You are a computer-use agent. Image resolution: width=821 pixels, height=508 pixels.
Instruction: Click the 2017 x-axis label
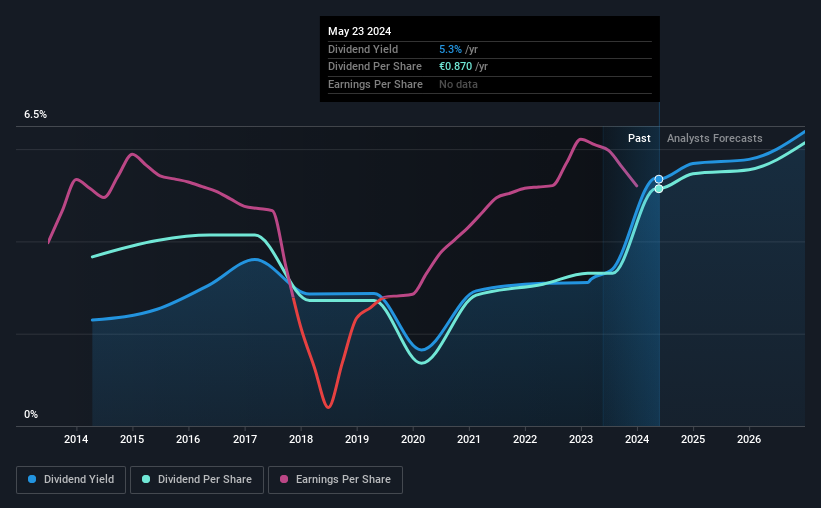click(245, 439)
